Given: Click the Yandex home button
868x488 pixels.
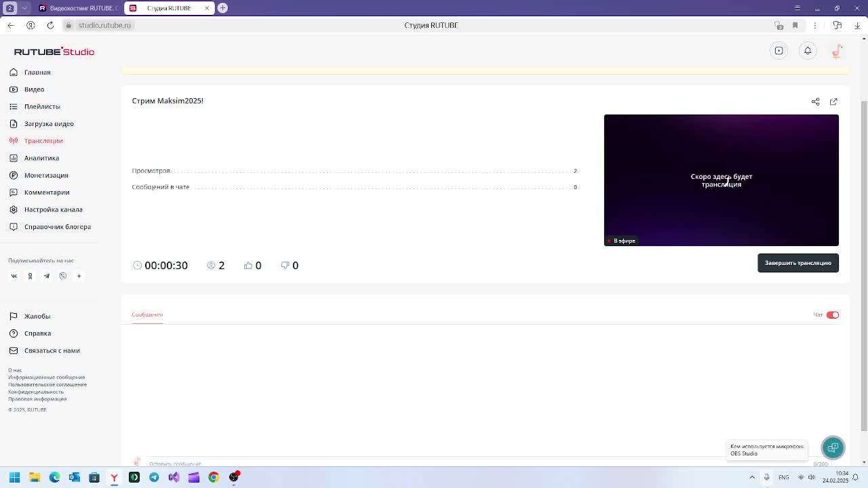Looking at the screenshot, I should coord(31,25).
